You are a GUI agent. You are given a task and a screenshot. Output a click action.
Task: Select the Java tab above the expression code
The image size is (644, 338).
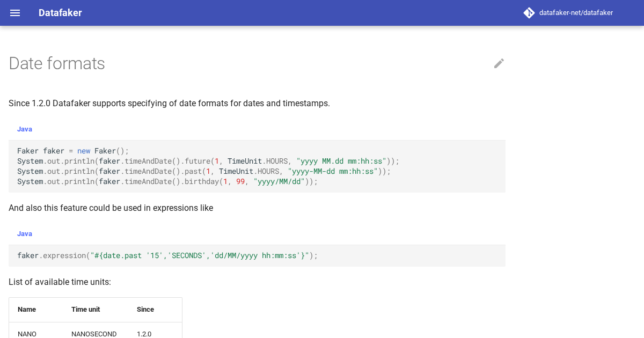25,234
